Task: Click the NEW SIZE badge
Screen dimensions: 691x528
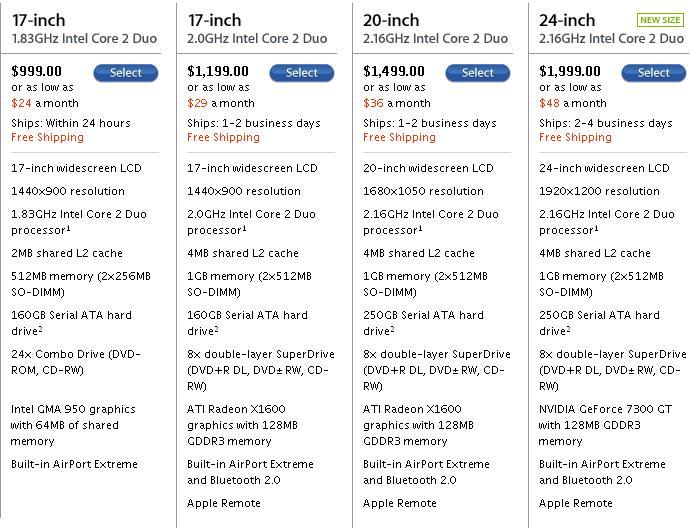Action: click(x=660, y=20)
